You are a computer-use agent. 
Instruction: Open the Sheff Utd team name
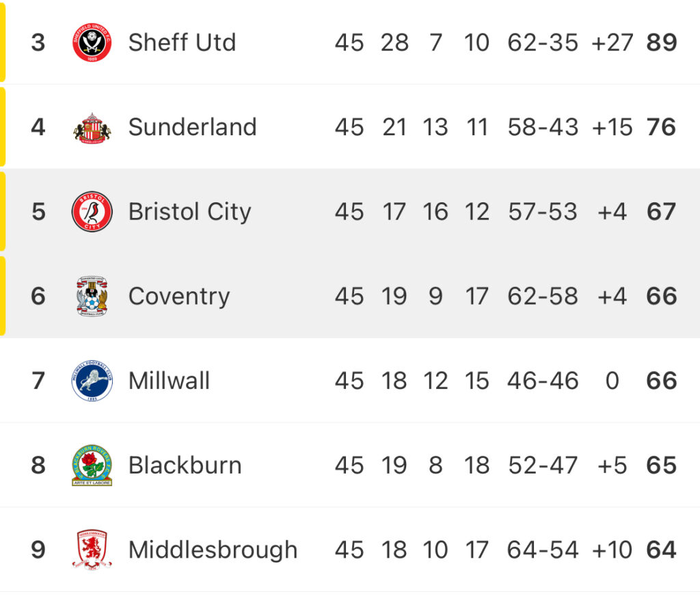coord(182,42)
